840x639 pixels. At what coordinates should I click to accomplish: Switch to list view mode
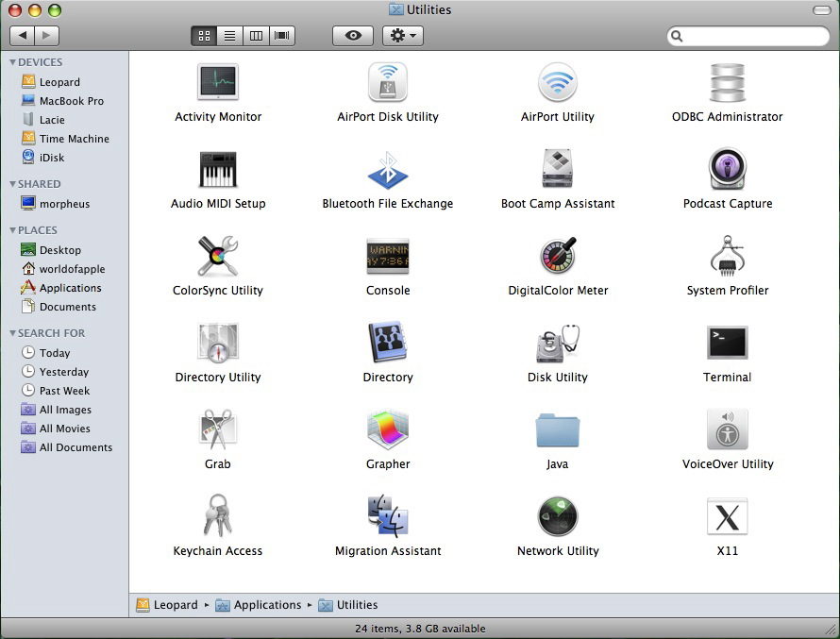(230, 36)
